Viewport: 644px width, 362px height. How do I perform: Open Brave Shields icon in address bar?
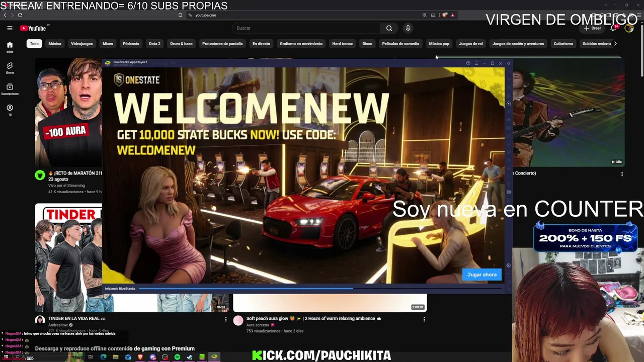tap(445, 15)
